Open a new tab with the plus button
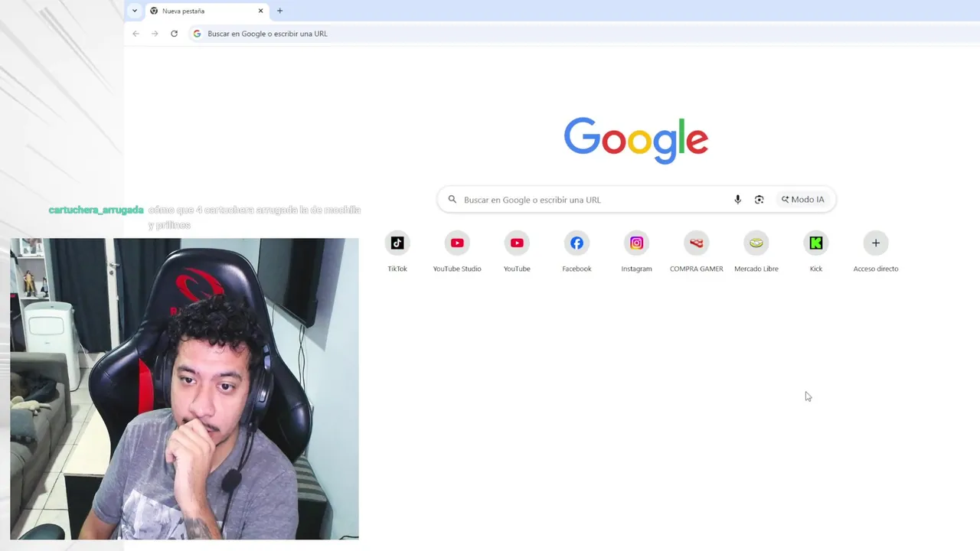Viewport: 980px width, 551px height. point(279,11)
